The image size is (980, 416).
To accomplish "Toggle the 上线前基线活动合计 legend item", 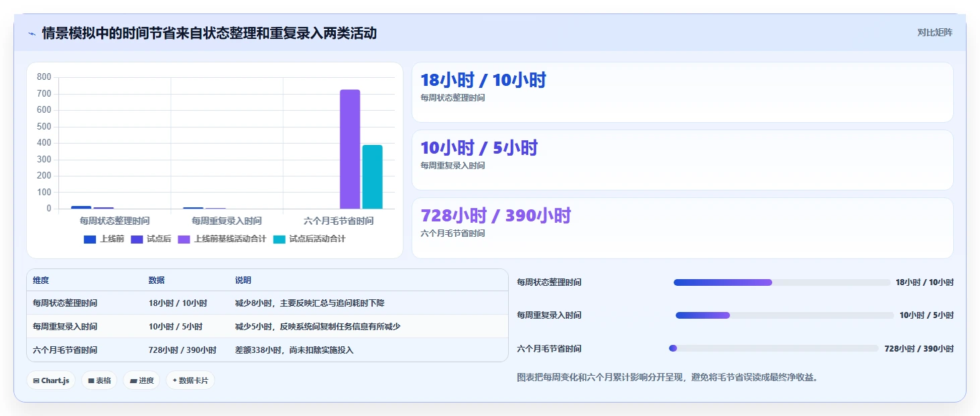I will [222, 239].
